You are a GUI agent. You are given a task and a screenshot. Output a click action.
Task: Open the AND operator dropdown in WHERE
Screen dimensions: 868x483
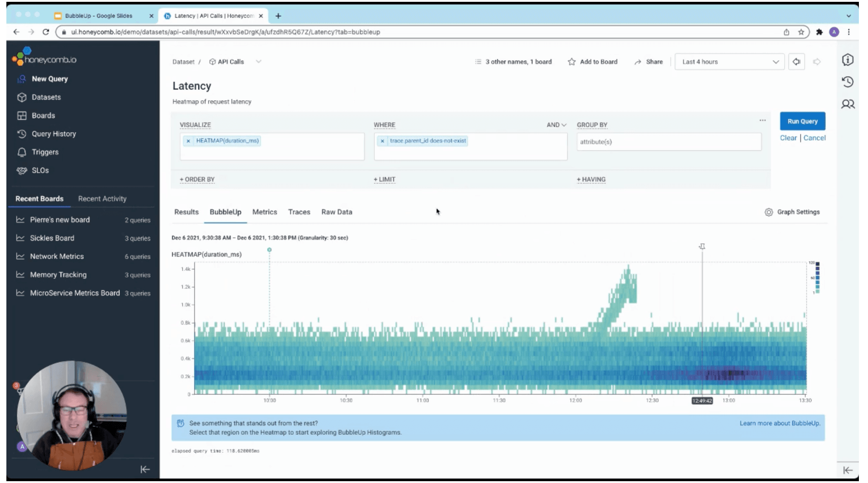[557, 124]
